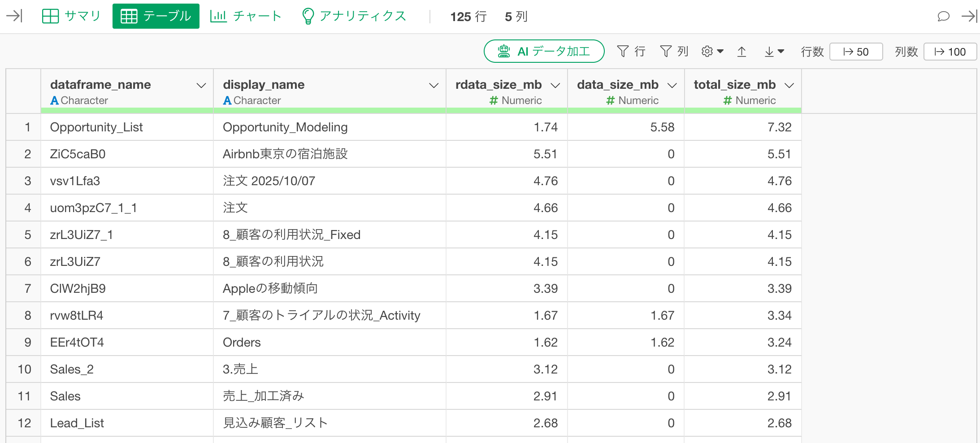Viewport: 980px width, 443px height.
Task: Open the comment speech bubble icon
Action: point(943,17)
